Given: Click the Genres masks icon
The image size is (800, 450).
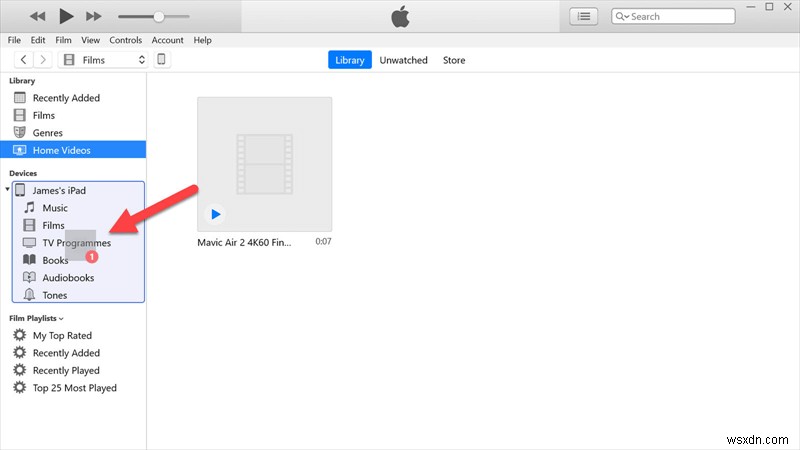Looking at the screenshot, I should click(19, 132).
